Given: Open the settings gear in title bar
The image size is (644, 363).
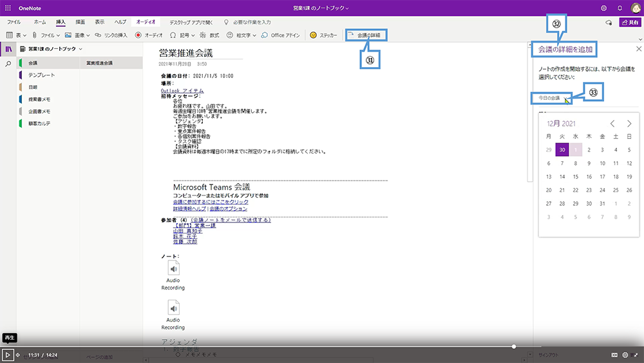Looking at the screenshot, I should 603,8.
